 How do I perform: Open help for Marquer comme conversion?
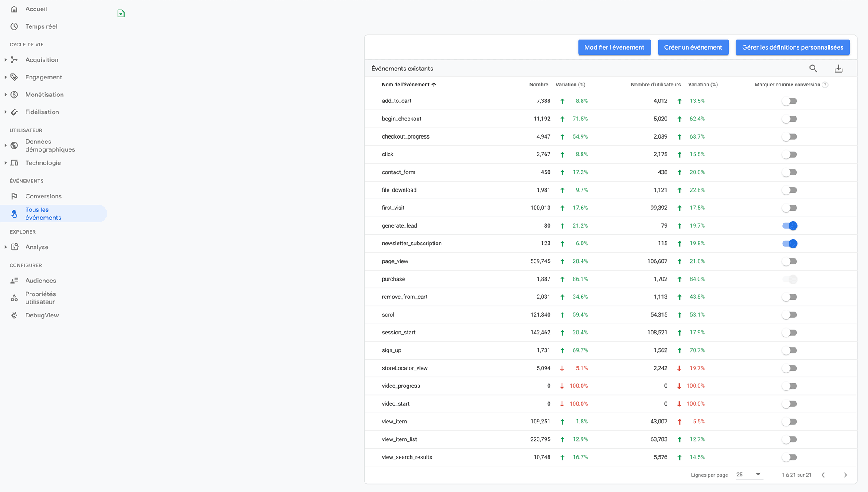825,85
